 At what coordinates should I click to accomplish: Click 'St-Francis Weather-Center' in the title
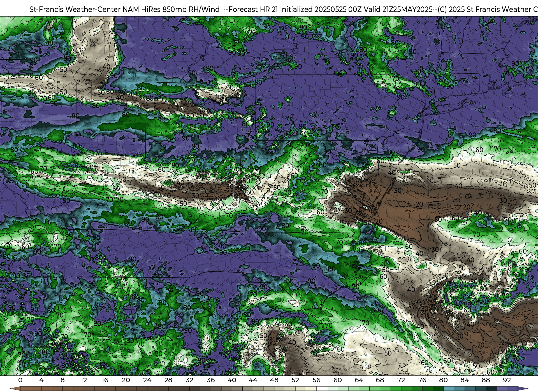pos(75,10)
